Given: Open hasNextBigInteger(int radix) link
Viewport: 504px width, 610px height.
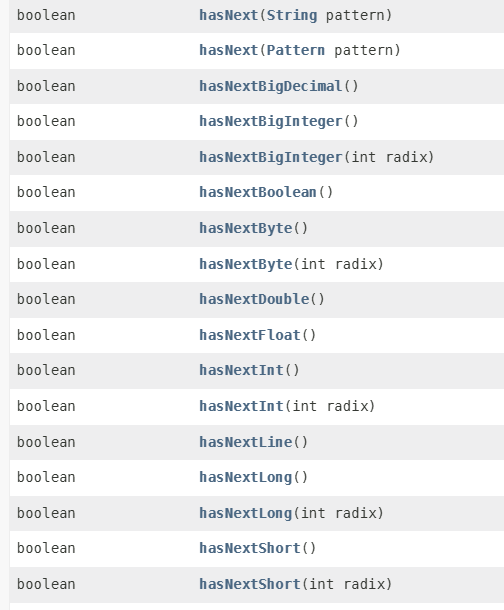Looking at the screenshot, I should tap(270, 157).
